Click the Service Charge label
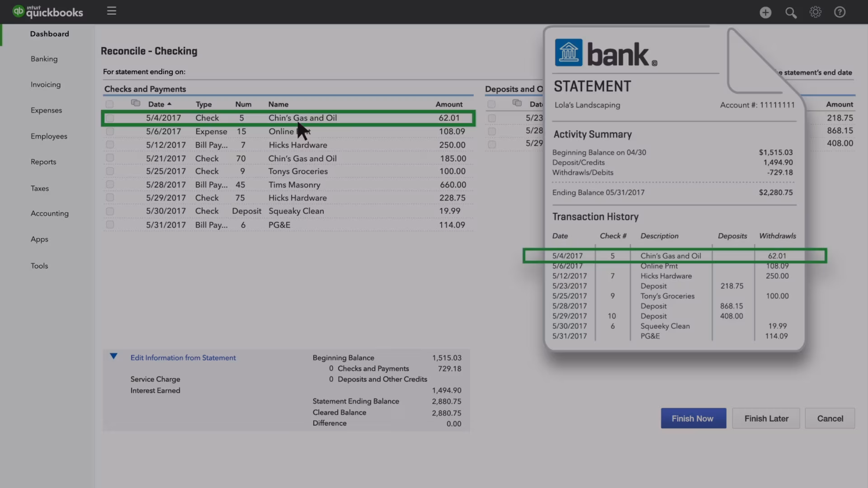 click(156, 379)
